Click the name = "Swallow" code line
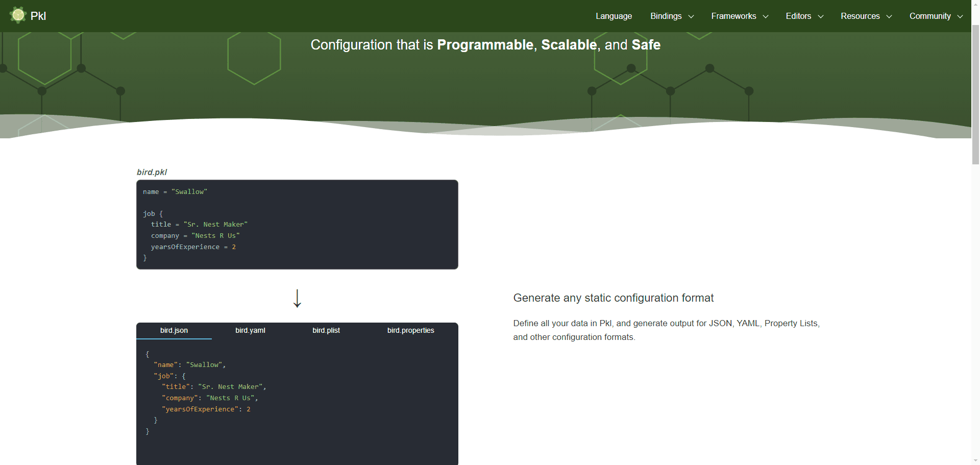Image resolution: width=980 pixels, height=465 pixels. [x=175, y=192]
